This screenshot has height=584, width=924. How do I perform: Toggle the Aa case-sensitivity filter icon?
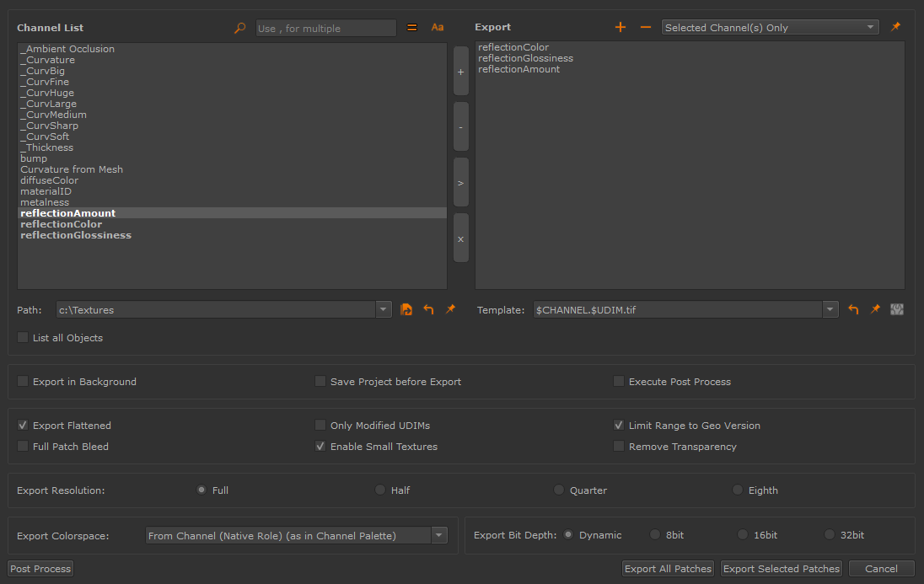tap(438, 28)
